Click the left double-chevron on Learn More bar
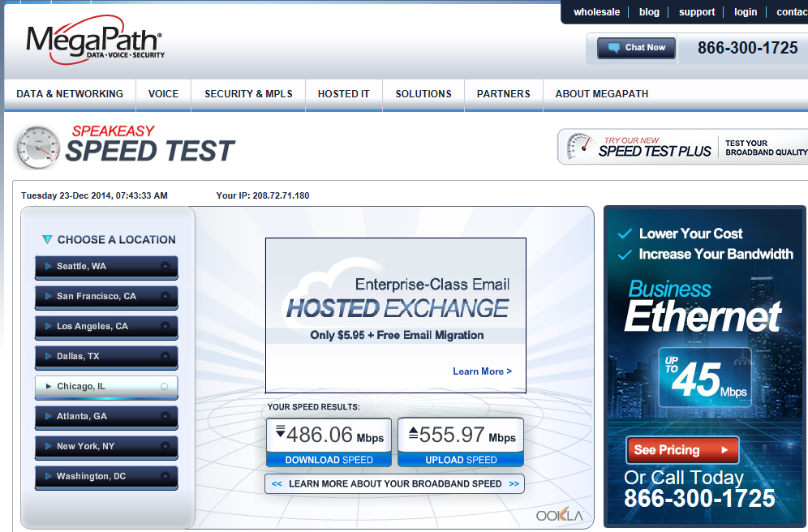Screen dimensions: 808x532 point(277,483)
